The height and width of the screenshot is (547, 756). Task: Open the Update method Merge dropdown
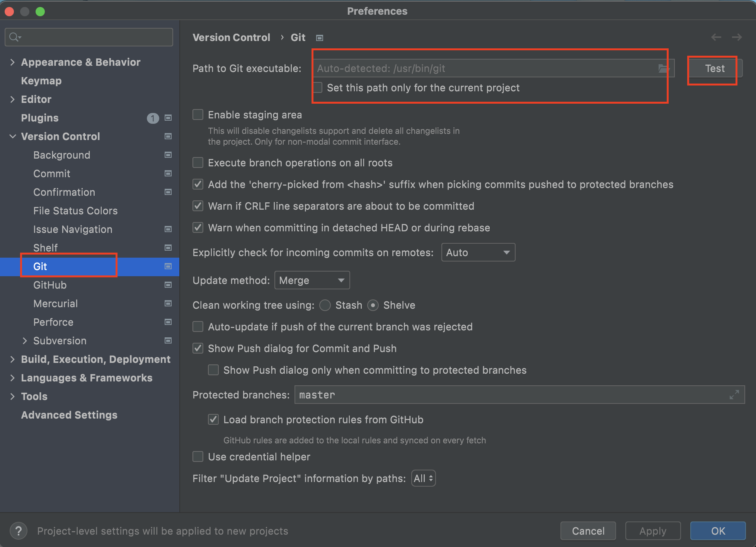(x=312, y=280)
